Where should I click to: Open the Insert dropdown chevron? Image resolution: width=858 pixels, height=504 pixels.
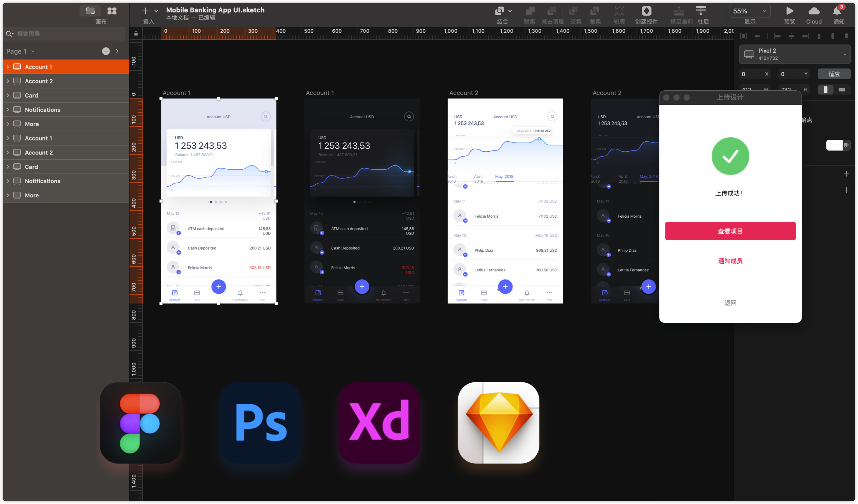(x=156, y=11)
